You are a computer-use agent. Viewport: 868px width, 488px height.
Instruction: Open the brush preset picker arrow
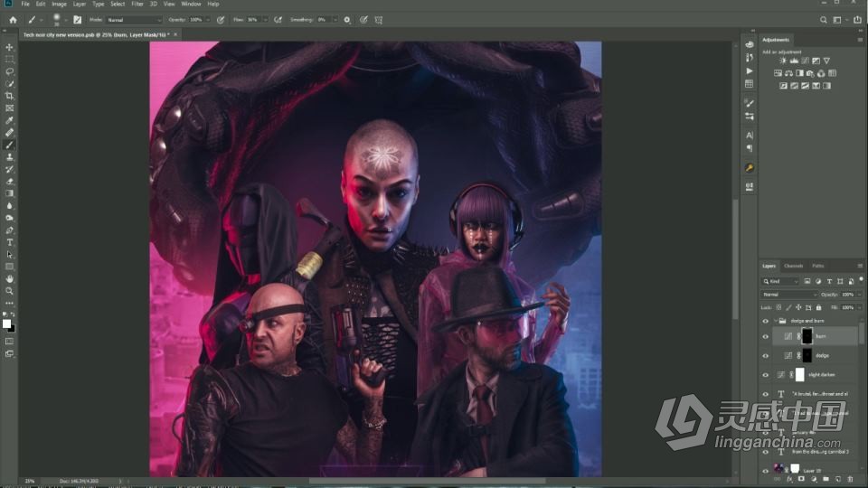click(x=66, y=20)
